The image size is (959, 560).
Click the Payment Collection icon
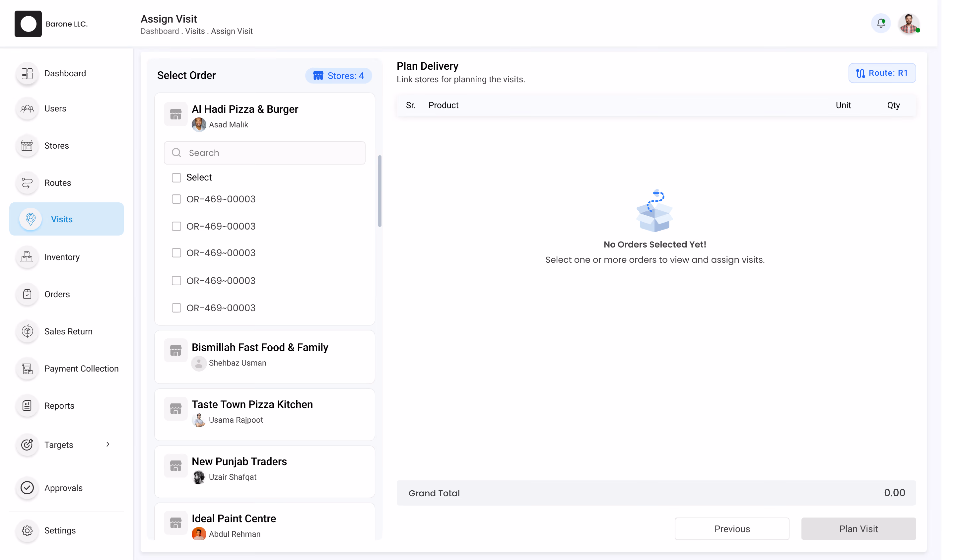point(27,369)
